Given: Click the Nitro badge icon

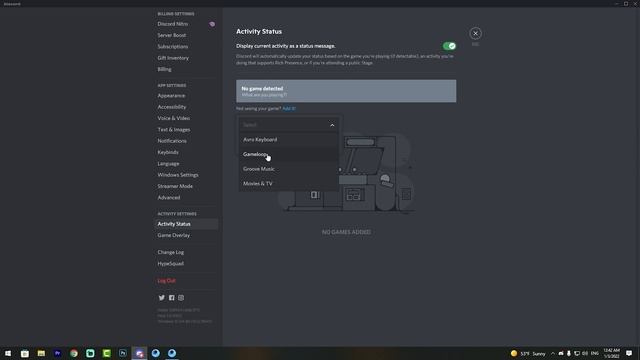Looking at the screenshot, I should 212,24.
